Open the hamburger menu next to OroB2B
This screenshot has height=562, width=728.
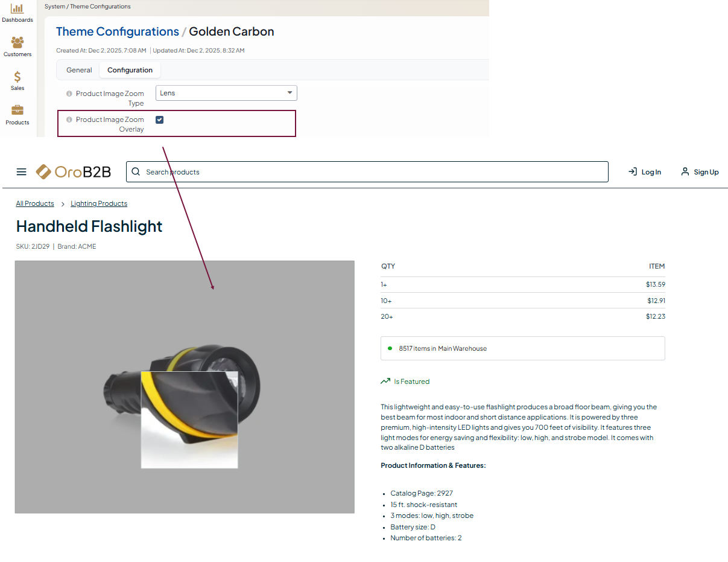pyautogui.click(x=22, y=172)
